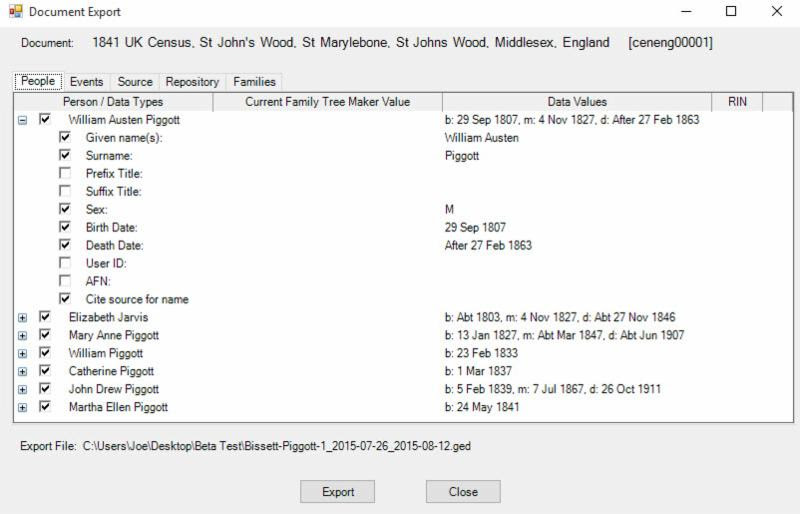
Task: Click the RIN column header
Action: (x=737, y=102)
